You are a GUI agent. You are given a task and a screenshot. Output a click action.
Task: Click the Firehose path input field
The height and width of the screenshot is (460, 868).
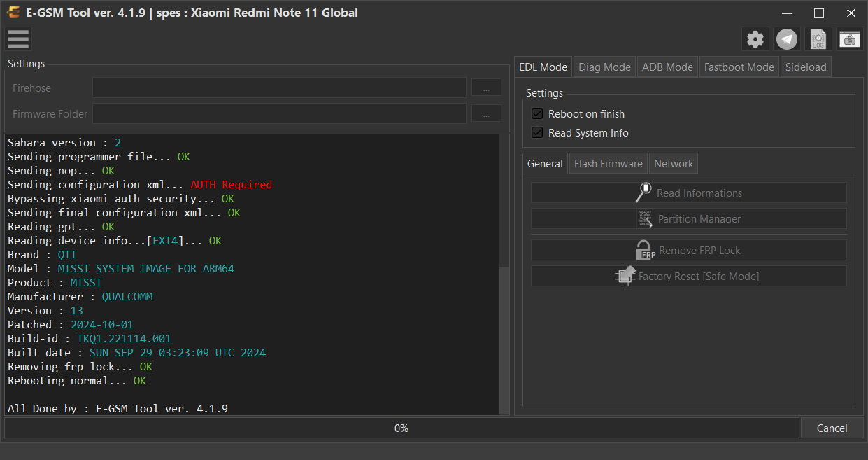279,88
